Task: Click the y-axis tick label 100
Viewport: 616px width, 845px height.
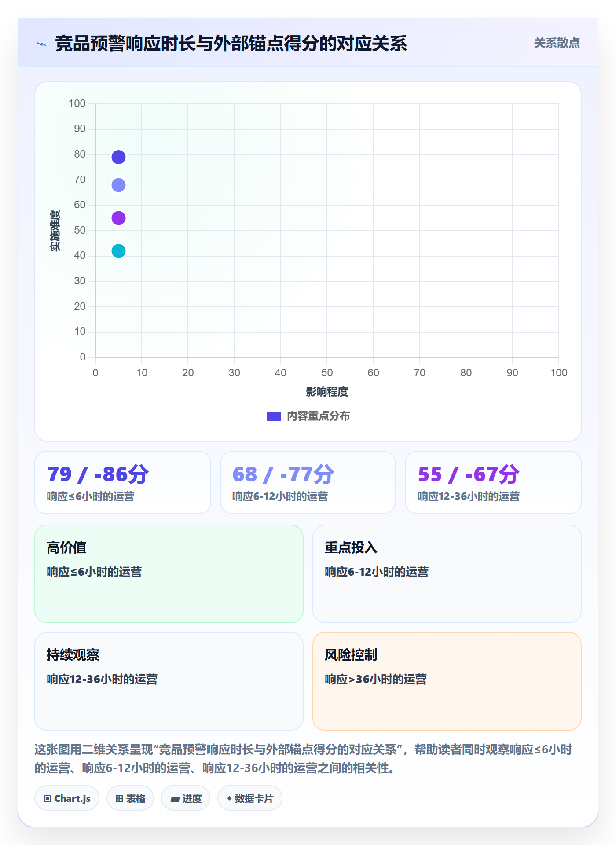Action: tap(77, 103)
